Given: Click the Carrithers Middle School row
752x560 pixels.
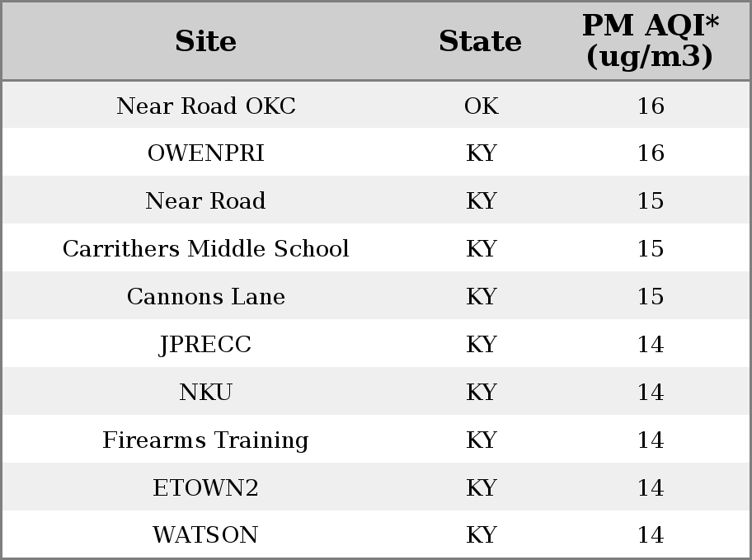Looking at the screenshot, I should (376, 248).
